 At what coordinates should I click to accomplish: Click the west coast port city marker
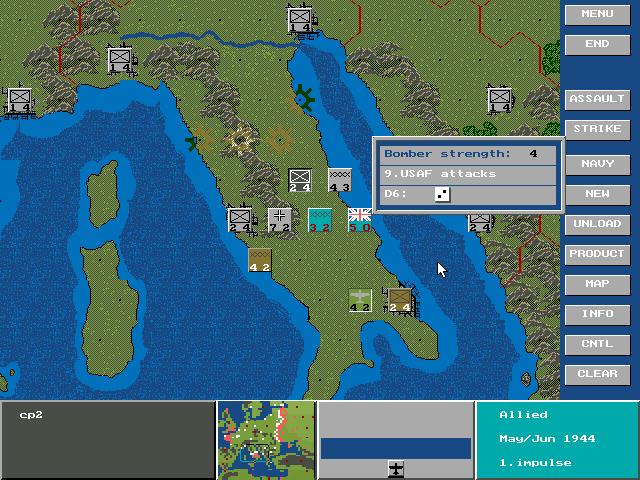point(200,140)
